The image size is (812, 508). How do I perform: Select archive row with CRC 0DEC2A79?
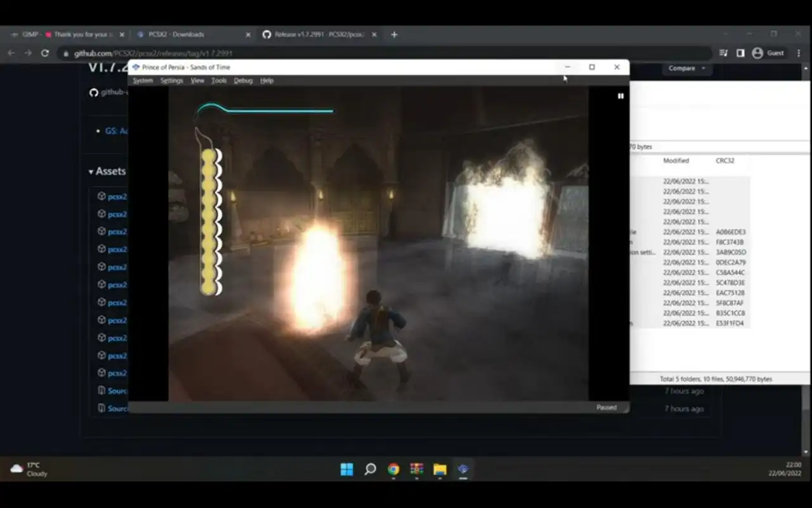[690, 263]
